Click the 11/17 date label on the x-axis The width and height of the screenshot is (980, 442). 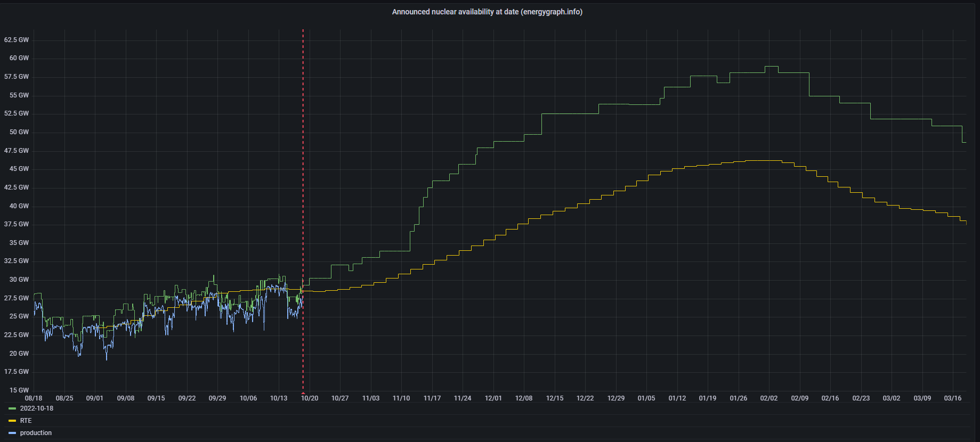(432, 398)
